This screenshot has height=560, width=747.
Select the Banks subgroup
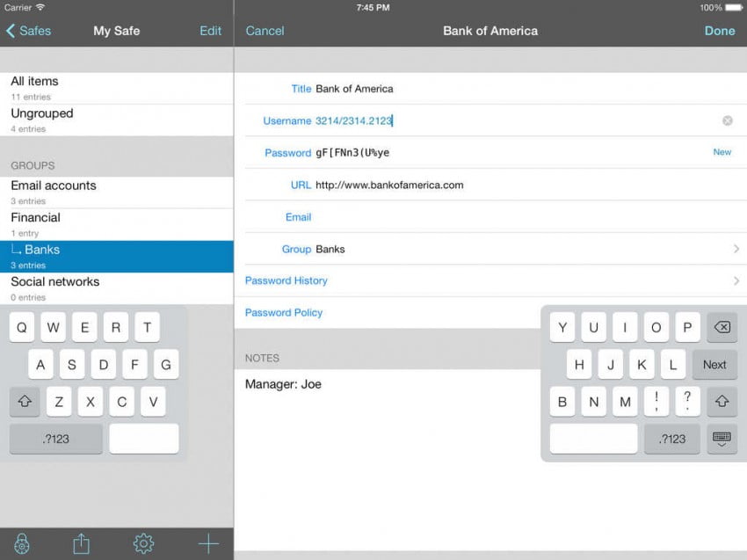click(117, 257)
